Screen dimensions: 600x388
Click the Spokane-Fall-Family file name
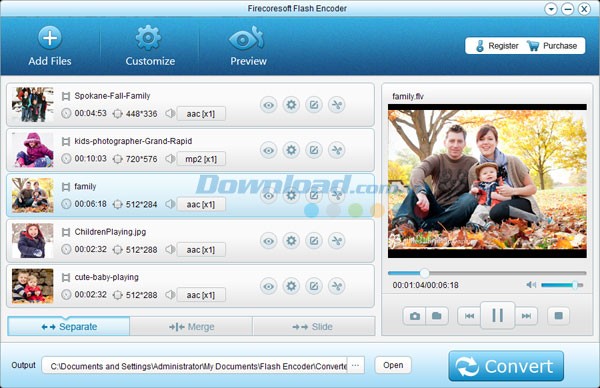pyautogui.click(x=112, y=96)
